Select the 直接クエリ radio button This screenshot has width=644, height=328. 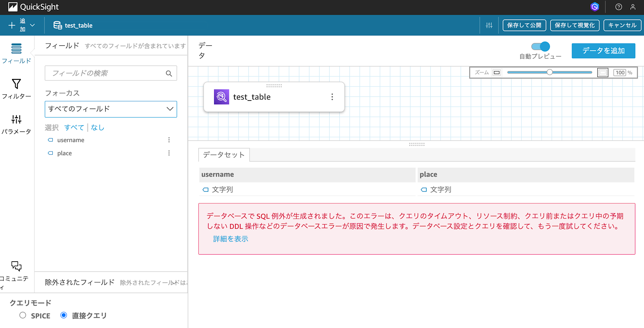[64, 315]
